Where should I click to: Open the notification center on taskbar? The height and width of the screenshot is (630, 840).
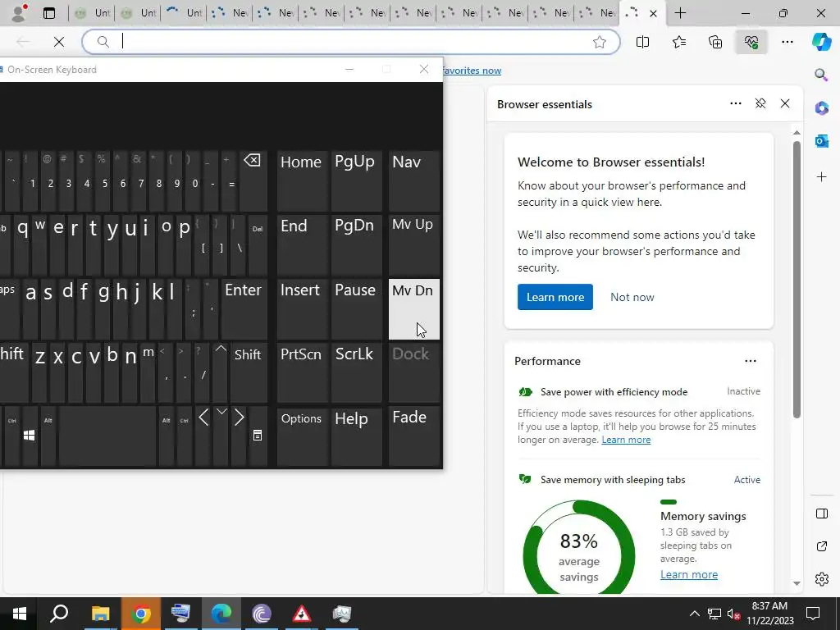tap(813, 614)
